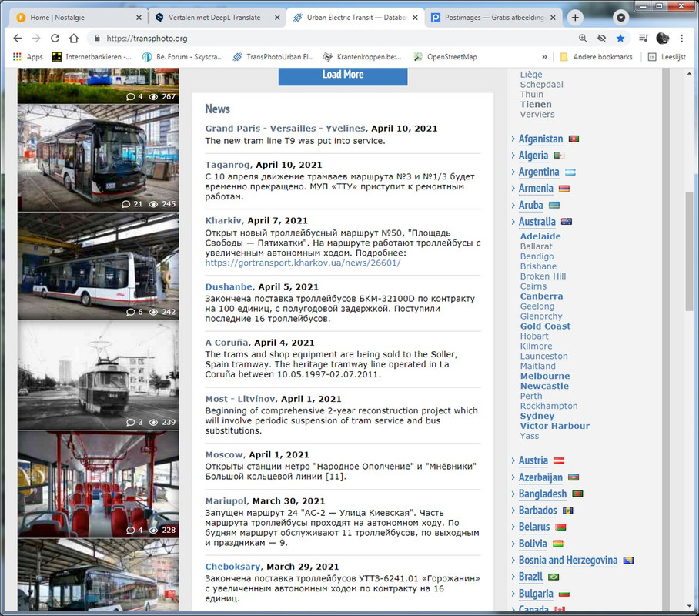
Task: Close the Urban Electric Transit tab
Action: click(x=415, y=18)
